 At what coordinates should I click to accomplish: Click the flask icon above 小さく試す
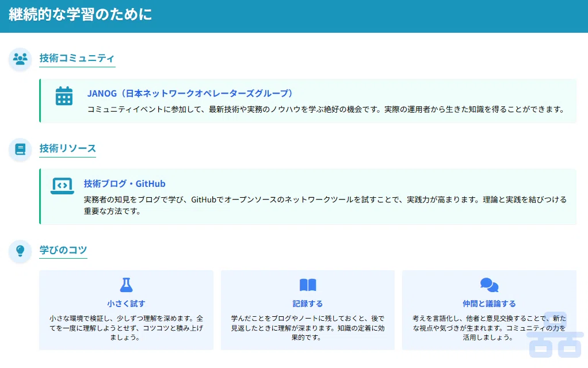(x=126, y=285)
